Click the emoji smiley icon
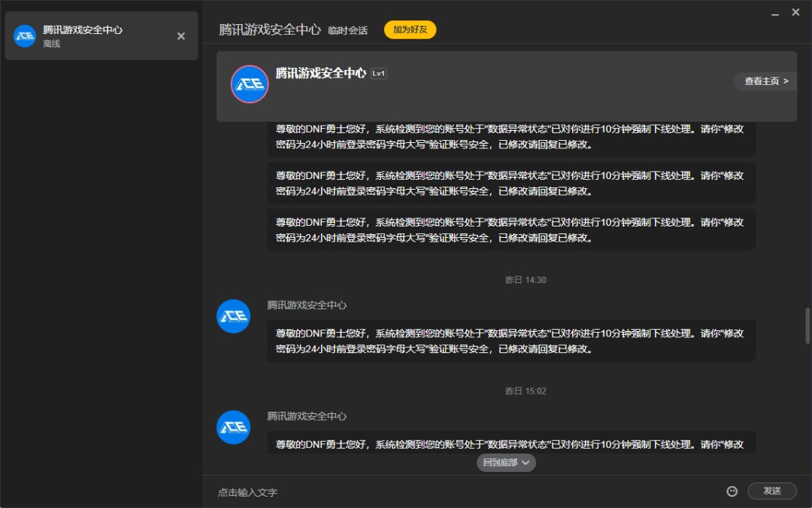The height and width of the screenshot is (508, 812). click(x=732, y=491)
